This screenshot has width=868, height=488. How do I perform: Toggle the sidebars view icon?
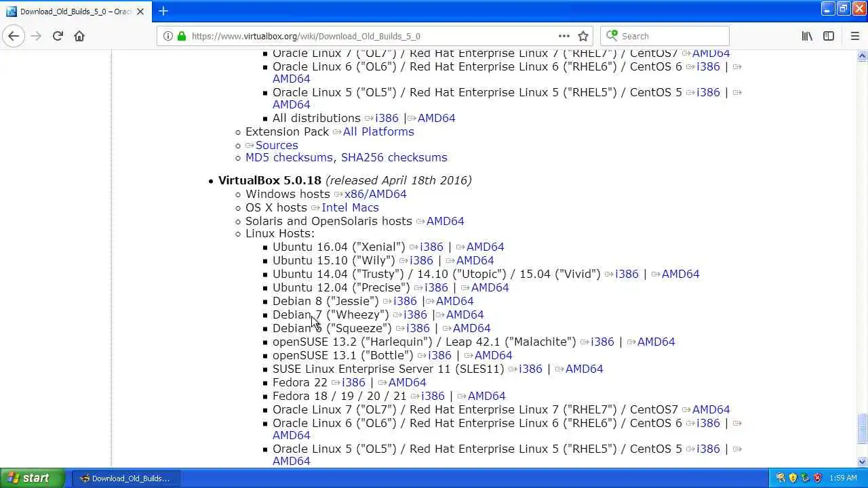click(x=829, y=36)
